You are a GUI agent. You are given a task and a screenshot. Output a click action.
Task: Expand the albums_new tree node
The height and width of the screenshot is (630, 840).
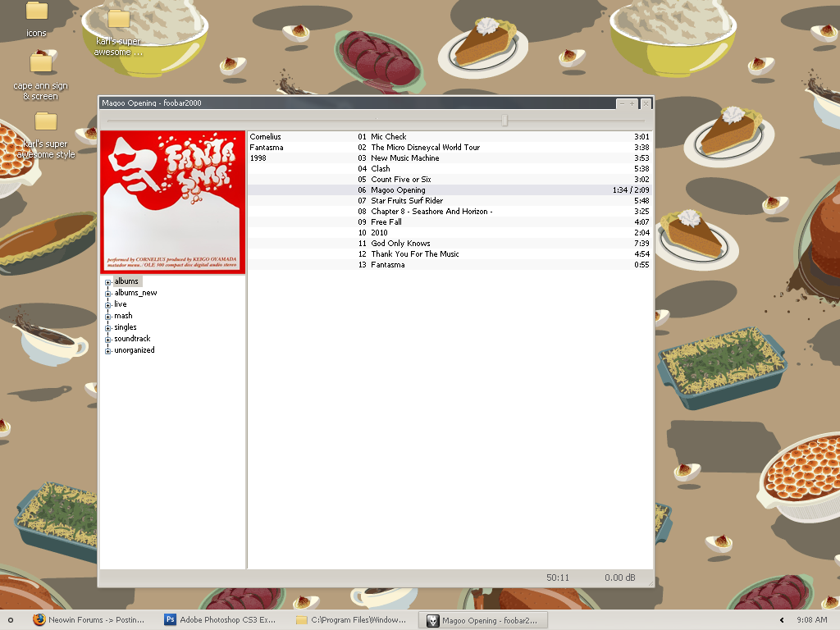(107, 293)
